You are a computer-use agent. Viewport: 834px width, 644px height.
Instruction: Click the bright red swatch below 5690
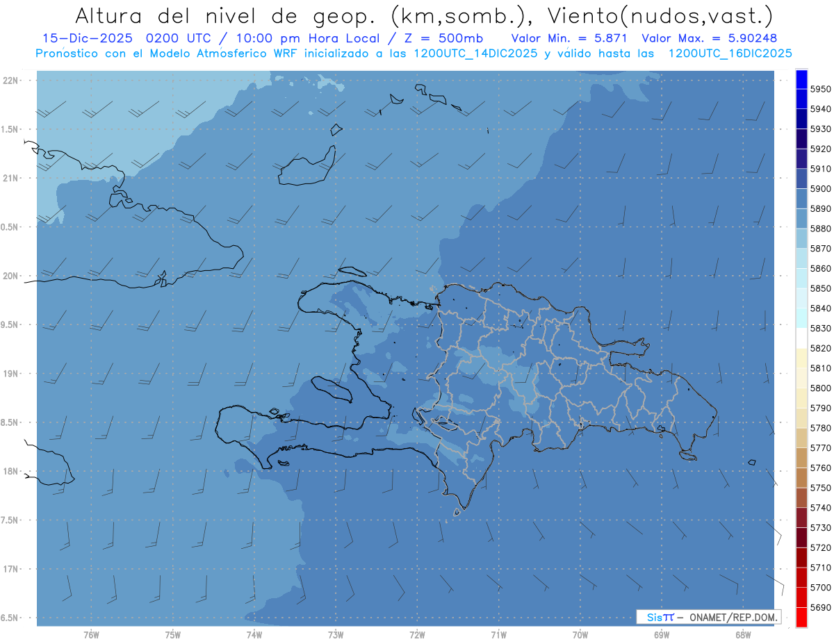(801, 617)
